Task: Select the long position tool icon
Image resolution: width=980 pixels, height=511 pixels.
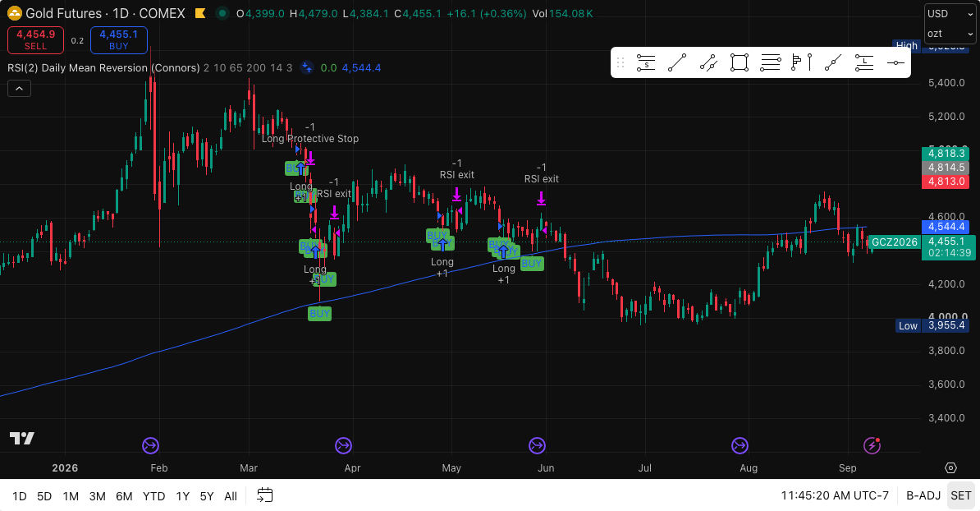Action: pos(863,62)
